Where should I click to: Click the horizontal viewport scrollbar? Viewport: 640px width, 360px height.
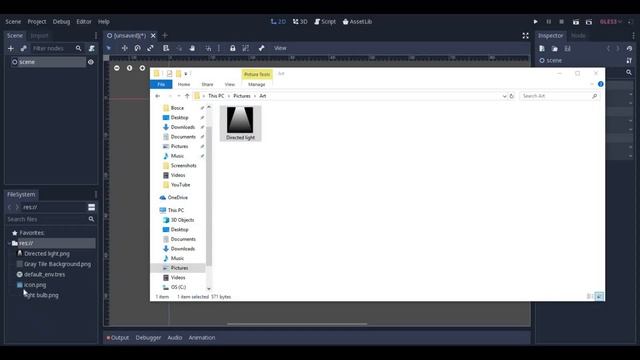pos(297,324)
